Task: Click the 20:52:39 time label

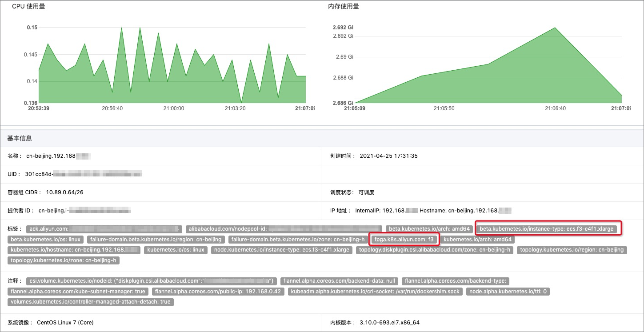Action: (x=39, y=108)
